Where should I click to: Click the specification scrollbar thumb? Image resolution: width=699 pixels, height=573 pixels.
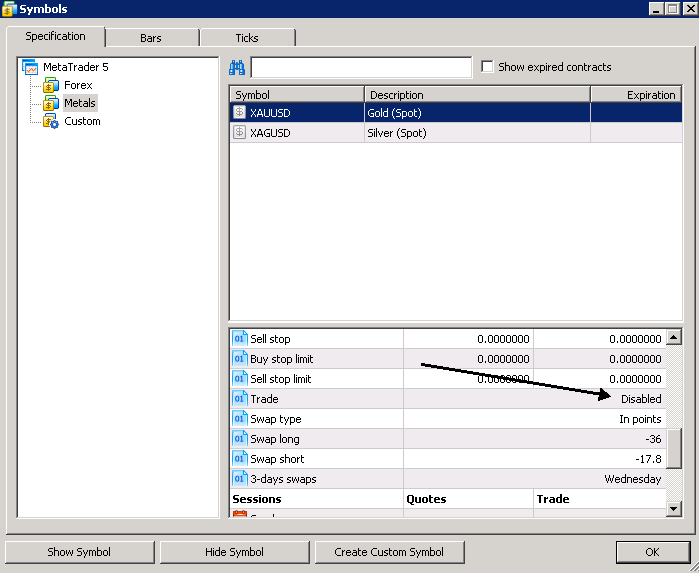point(674,448)
